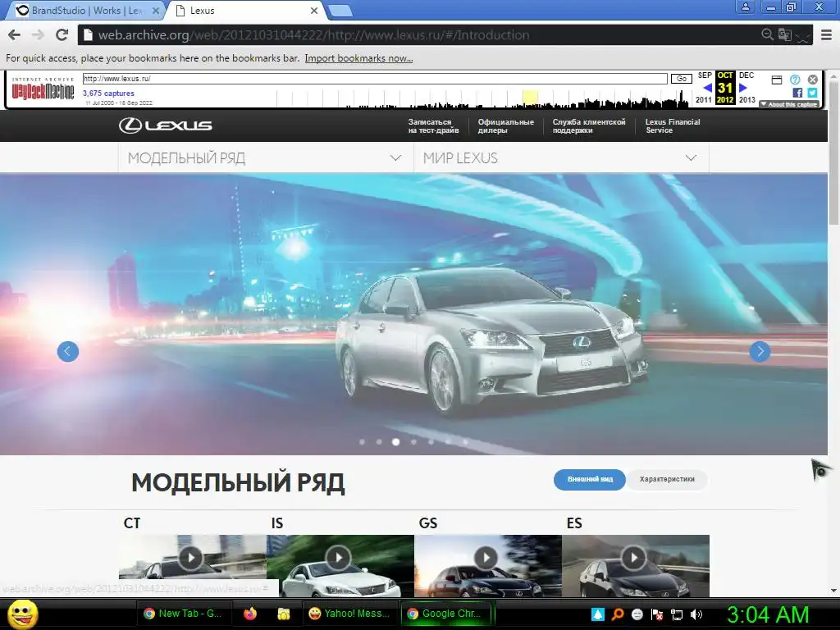Click the Import bookmarks now link

[358, 58]
